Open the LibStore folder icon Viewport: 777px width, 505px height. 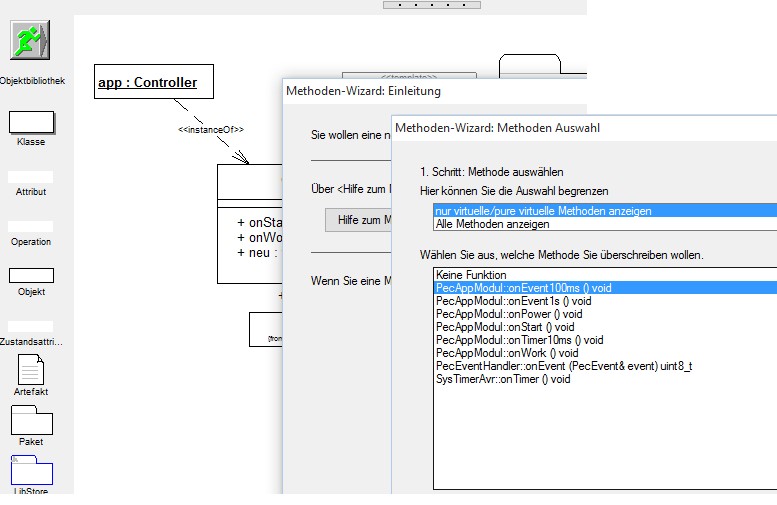[x=31, y=471]
